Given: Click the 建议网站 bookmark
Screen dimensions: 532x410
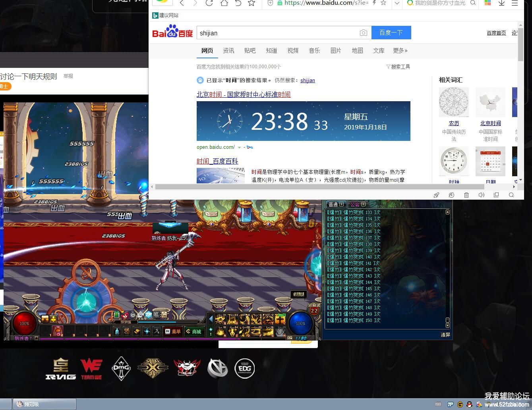Looking at the screenshot, I should [166, 15].
